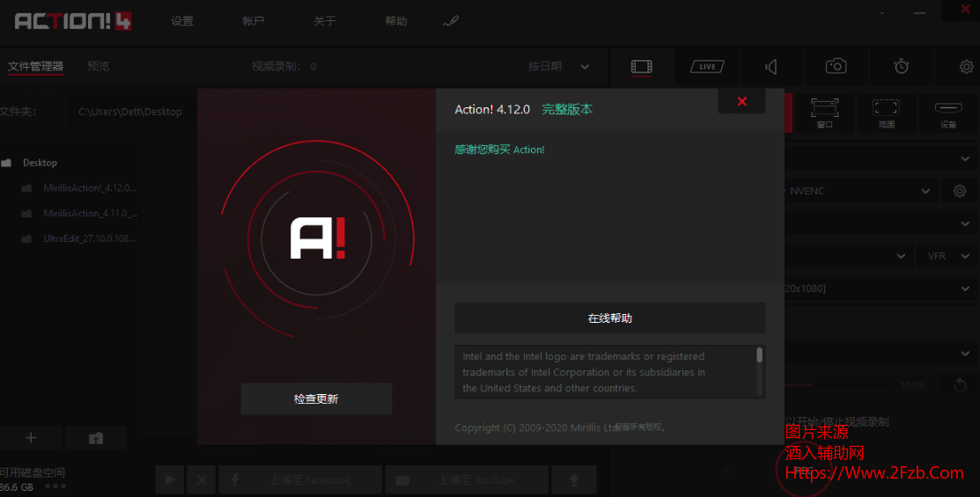Image resolution: width=980 pixels, height=497 pixels.
Task: Switch to the 预览 tab
Action: coord(99,67)
